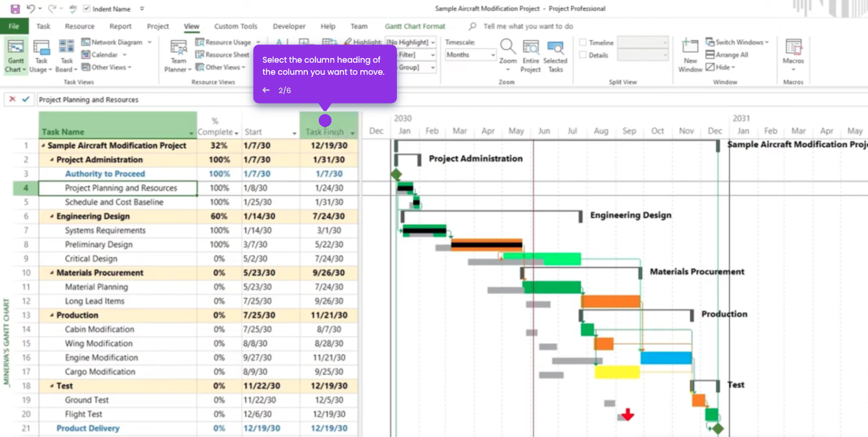Image resolution: width=868 pixels, height=437 pixels.
Task: Click the Redo arrow icon
Action: coord(52,9)
